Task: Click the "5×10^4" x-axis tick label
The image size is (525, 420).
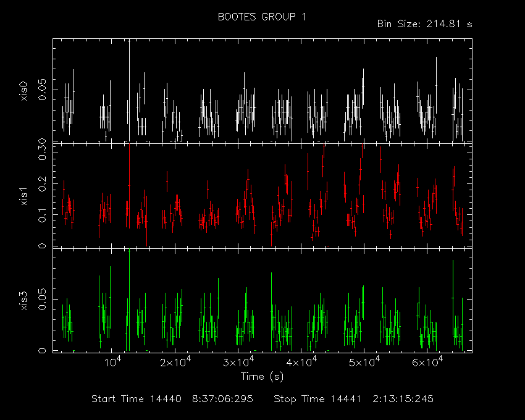Action: pyautogui.click(x=364, y=362)
